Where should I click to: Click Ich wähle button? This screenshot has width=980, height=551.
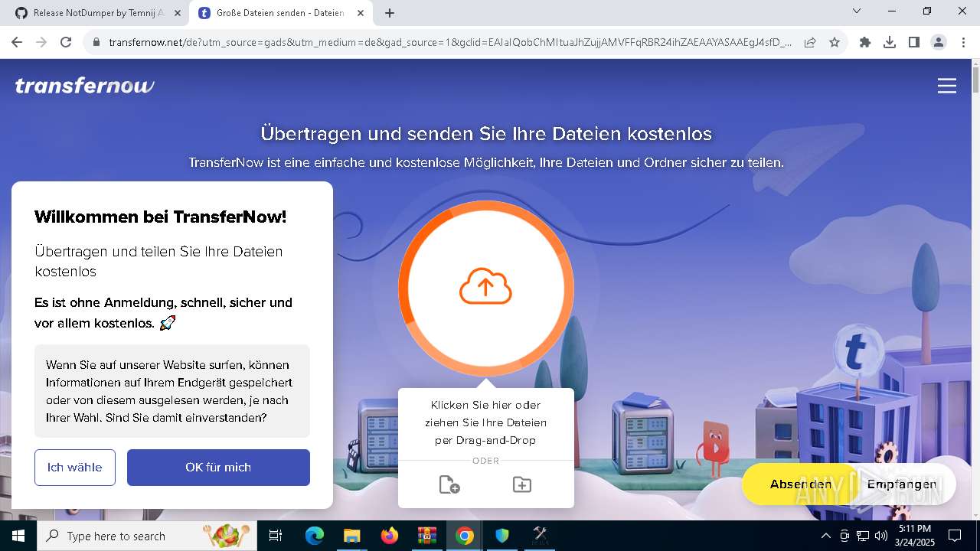pyautogui.click(x=75, y=467)
